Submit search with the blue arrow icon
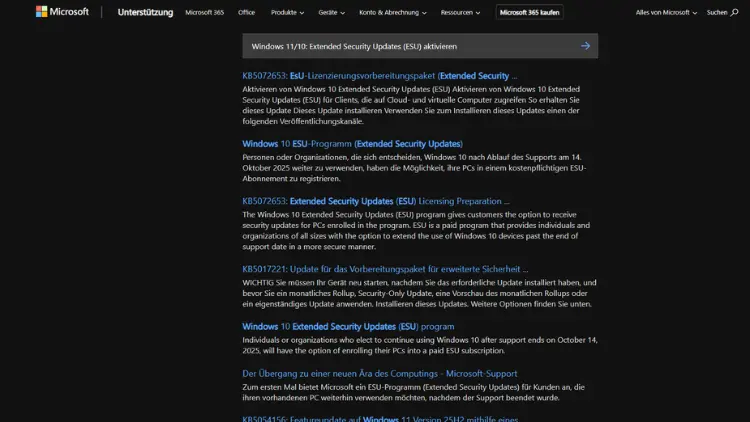The width and height of the screenshot is (750, 422). (585, 46)
